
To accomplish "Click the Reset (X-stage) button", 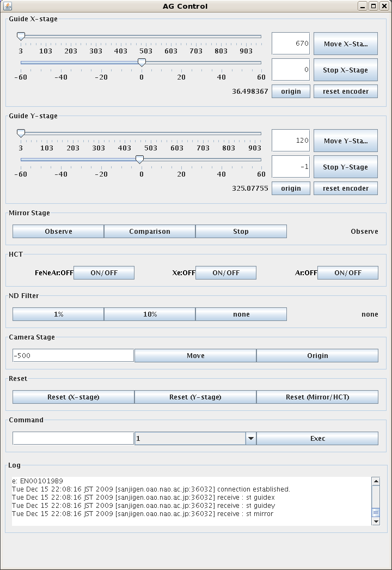I will click(x=73, y=397).
